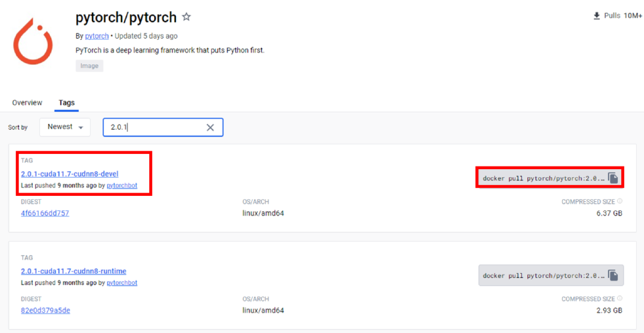Star the pytorch/pytorch repository
Screen dimensions: 644x333
click(187, 17)
